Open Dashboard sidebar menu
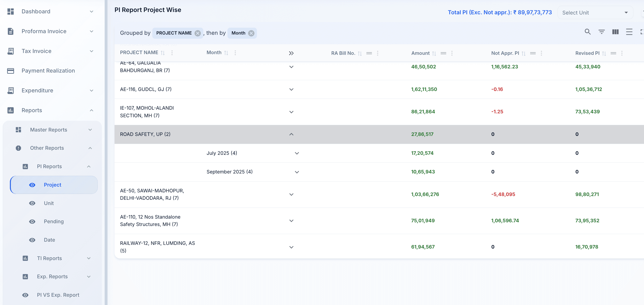Screen dimensions: 644x305 point(51,12)
